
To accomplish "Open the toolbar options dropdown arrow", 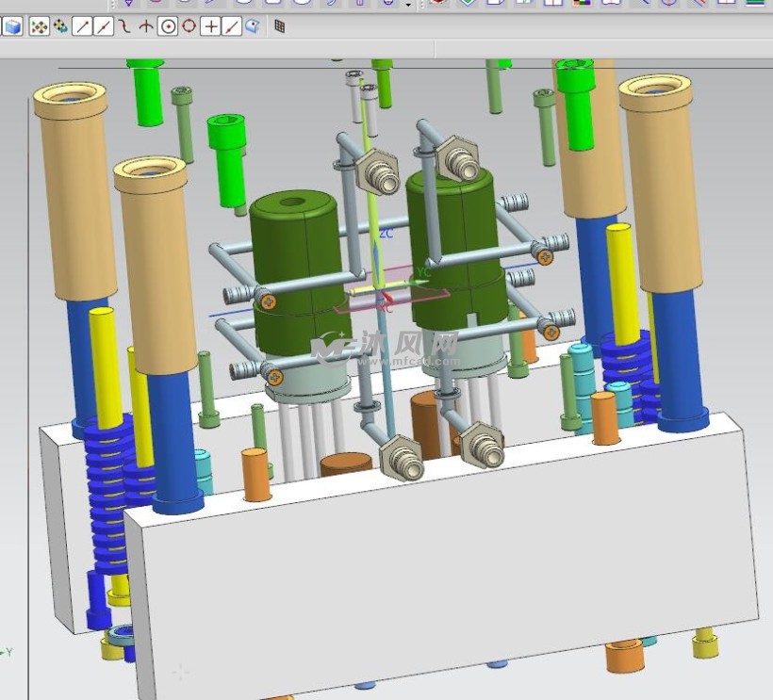I will tap(408, 5).
